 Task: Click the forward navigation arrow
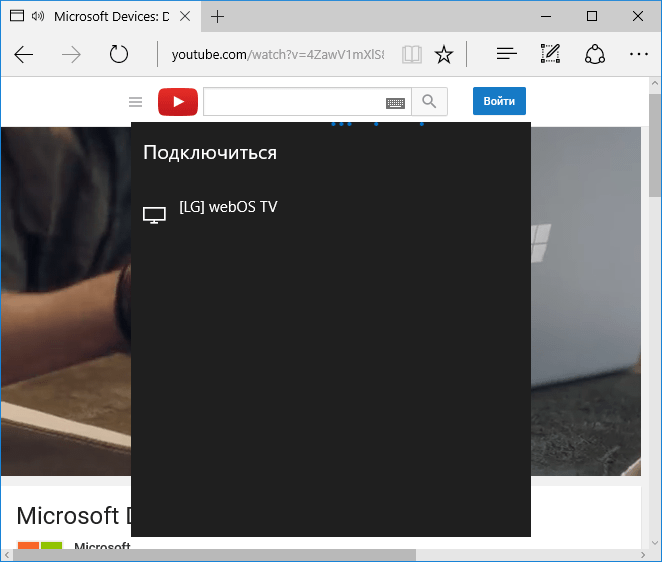tap(71, 54)
